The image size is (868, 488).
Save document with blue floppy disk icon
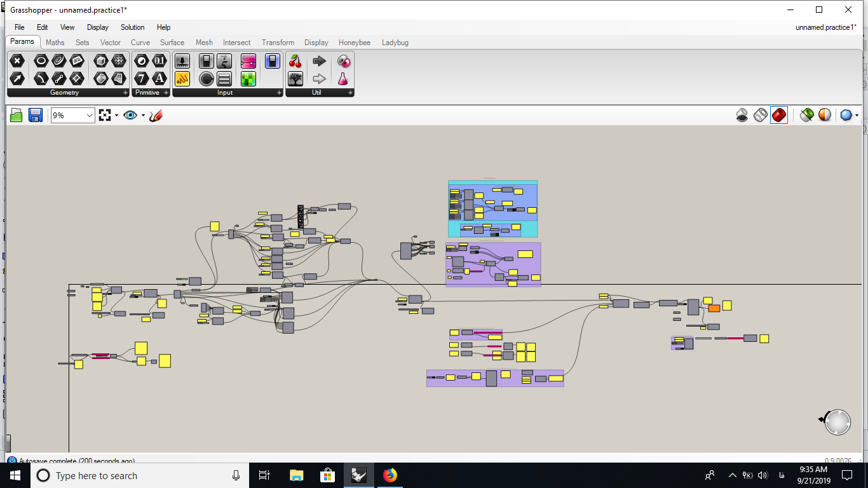point(36,115)
